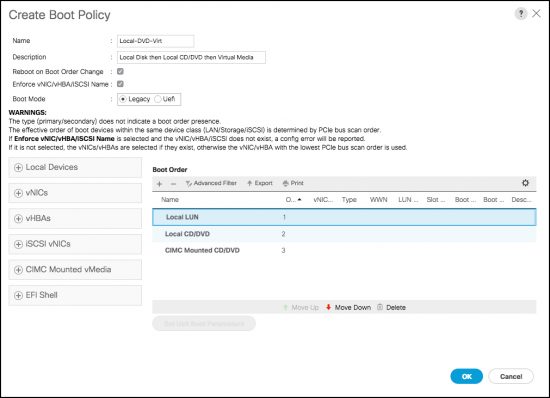Click order value 2 in Local CD/DVD row
Viewport: 550px width, 398px height.
[x=283, y=234]
